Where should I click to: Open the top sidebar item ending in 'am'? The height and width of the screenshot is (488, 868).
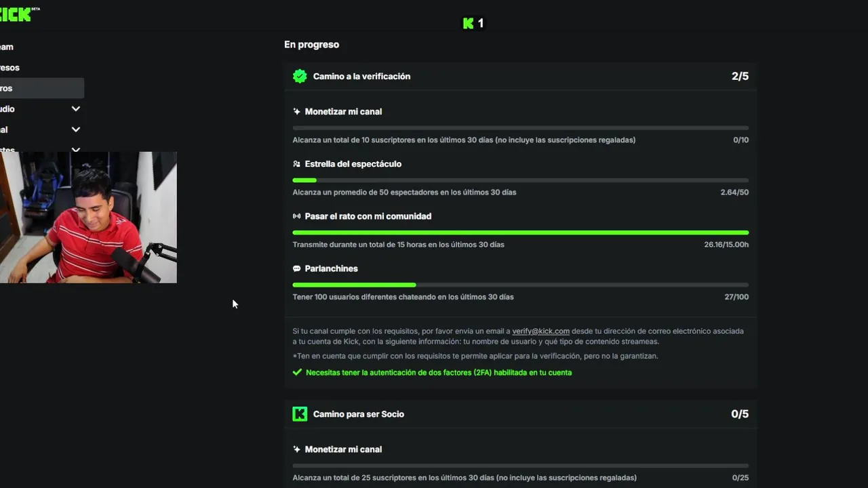tap(7, 47)
